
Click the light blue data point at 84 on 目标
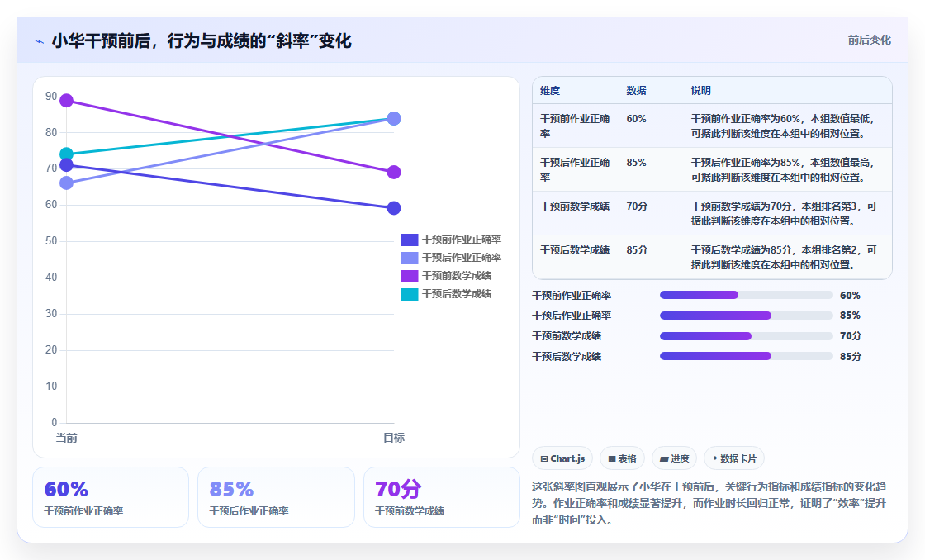(x=394, y=119)
